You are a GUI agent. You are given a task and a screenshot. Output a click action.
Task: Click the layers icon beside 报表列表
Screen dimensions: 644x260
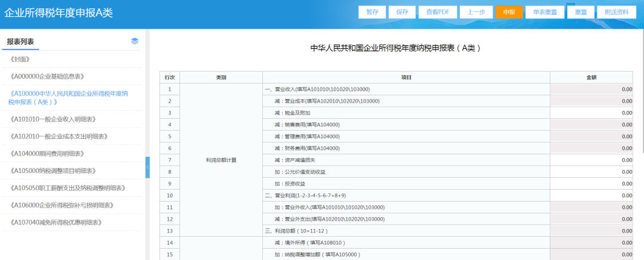click(x=135, y=41)
